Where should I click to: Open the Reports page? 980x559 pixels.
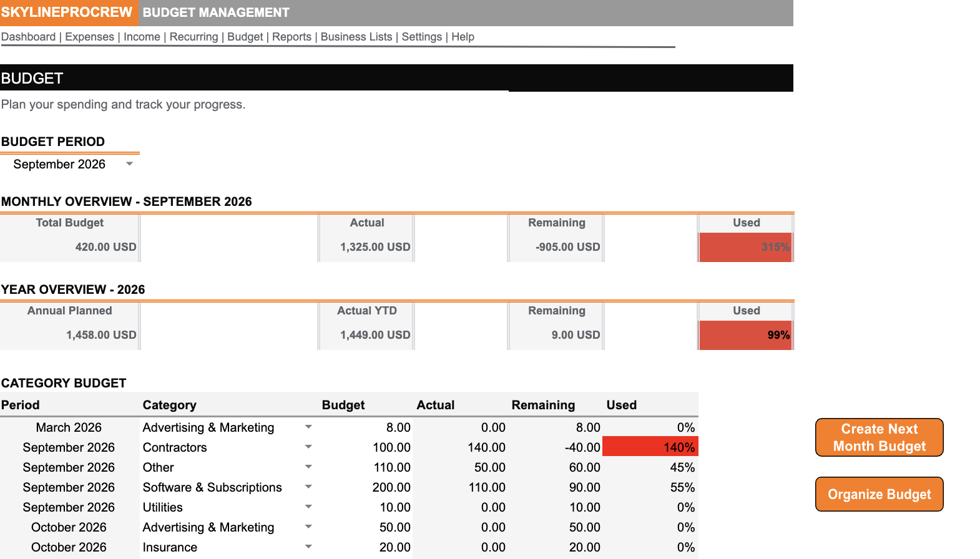(x=292, y=37)
